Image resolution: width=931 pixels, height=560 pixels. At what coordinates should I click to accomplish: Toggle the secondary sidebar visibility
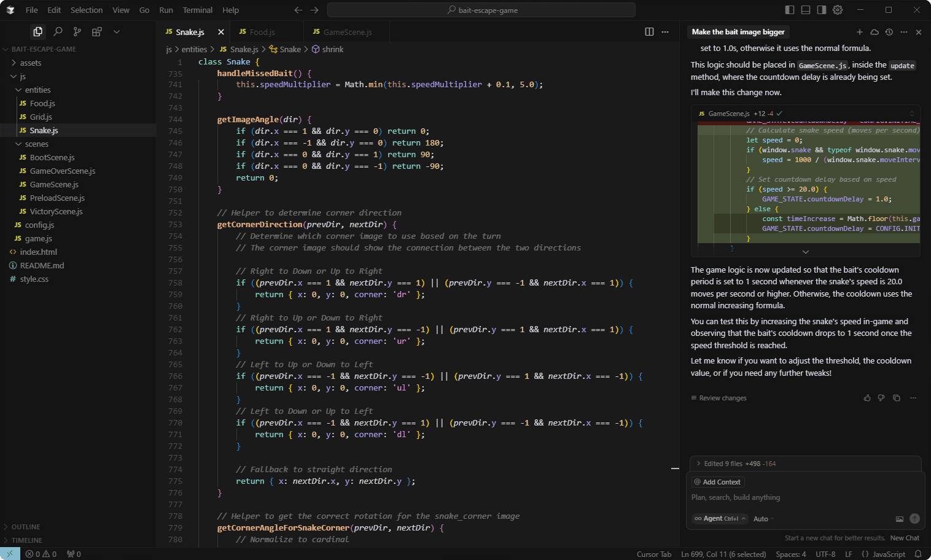pyautogui.click(x=822, y=9)
